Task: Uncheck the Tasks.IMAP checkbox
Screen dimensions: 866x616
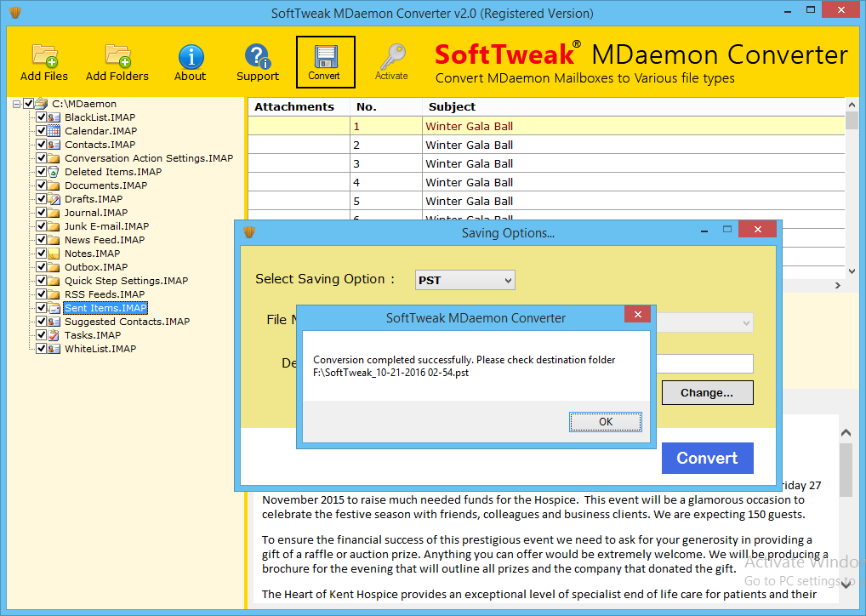Action: tap(41, 335)
